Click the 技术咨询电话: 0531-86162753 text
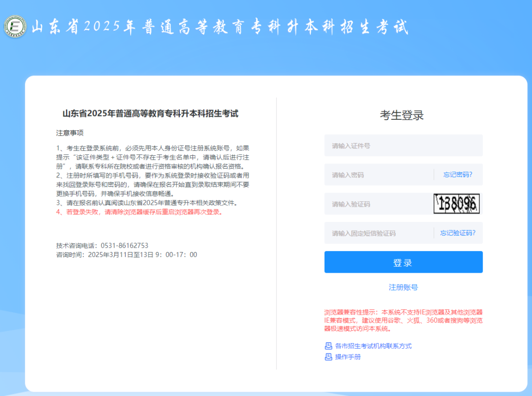The height and width of the screenshot is (396, 532). pyautogui.click(x=102, y=245)
